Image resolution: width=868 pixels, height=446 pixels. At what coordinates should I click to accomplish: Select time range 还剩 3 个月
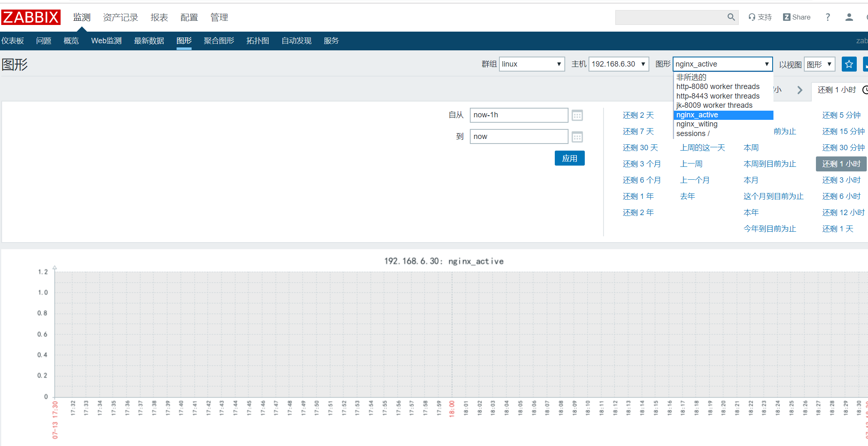pyautogui.click(x=642, y=164)
